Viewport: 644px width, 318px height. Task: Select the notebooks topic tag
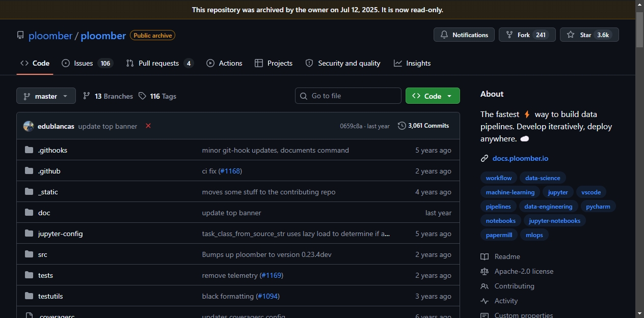click(x=501, y=221)
